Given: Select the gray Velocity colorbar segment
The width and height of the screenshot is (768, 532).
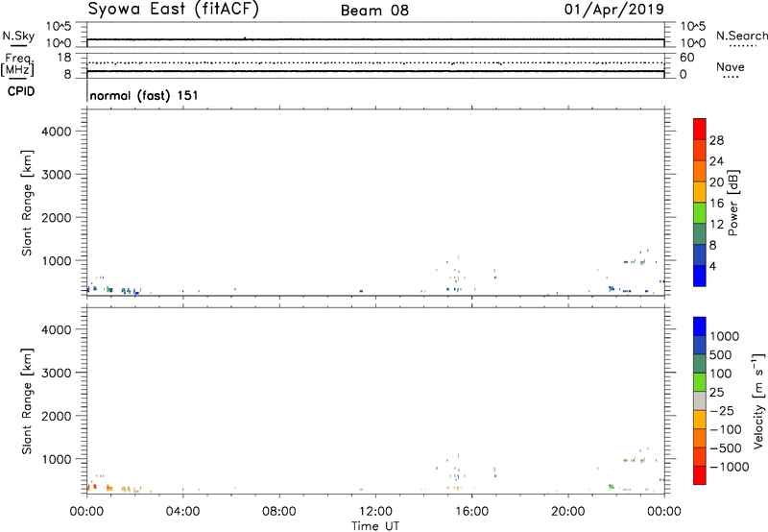Looking at the screenshot, I should coord(700,395).
